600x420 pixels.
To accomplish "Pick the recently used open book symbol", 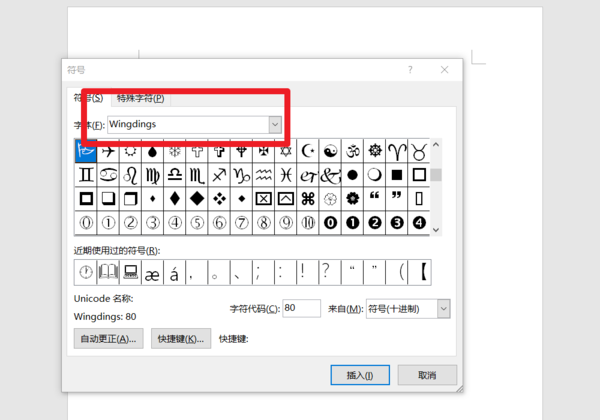I will click(x=108, y=270).
